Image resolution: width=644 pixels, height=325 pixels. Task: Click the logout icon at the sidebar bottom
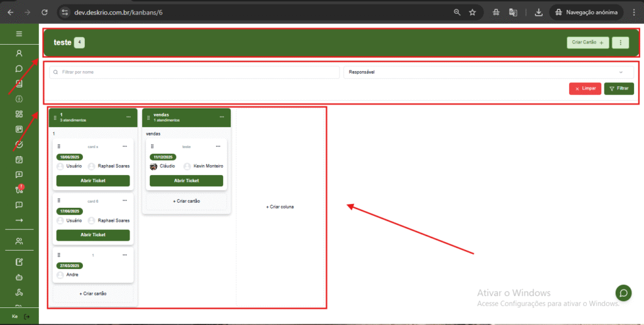pyautogui.click(x=26, y=316)
